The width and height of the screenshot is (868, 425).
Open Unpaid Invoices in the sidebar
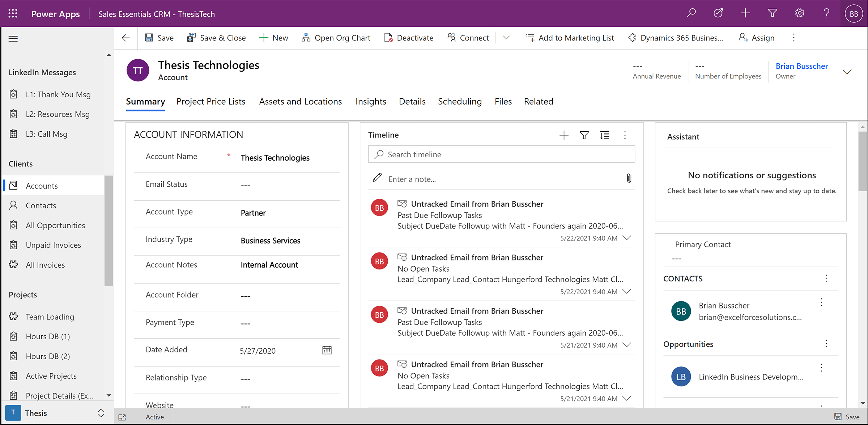point(53,245)
